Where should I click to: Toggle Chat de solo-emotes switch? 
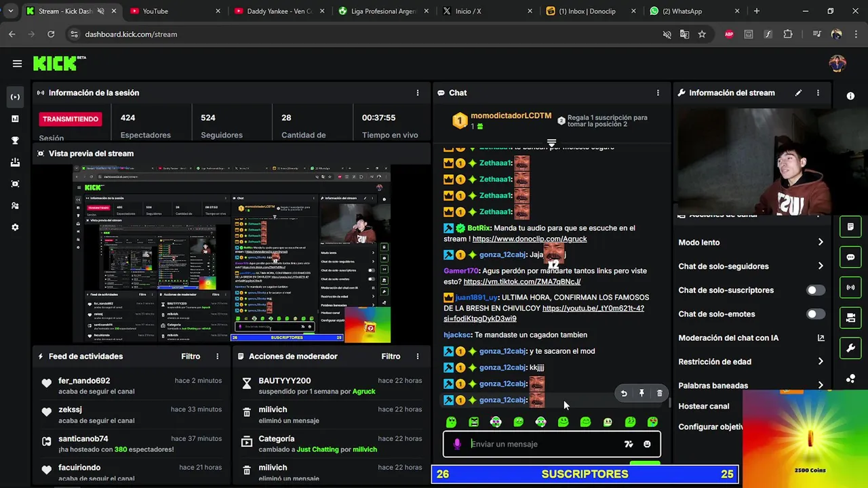click(816, 314)
